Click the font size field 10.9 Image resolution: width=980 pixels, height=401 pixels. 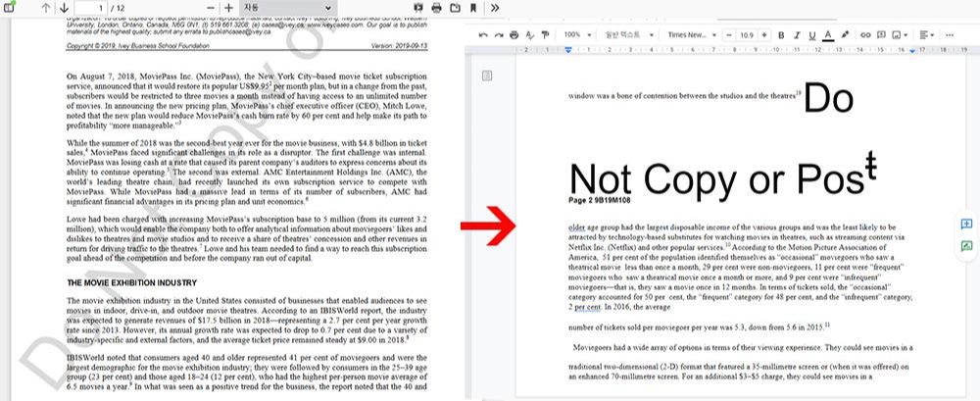tap(746, 35)
